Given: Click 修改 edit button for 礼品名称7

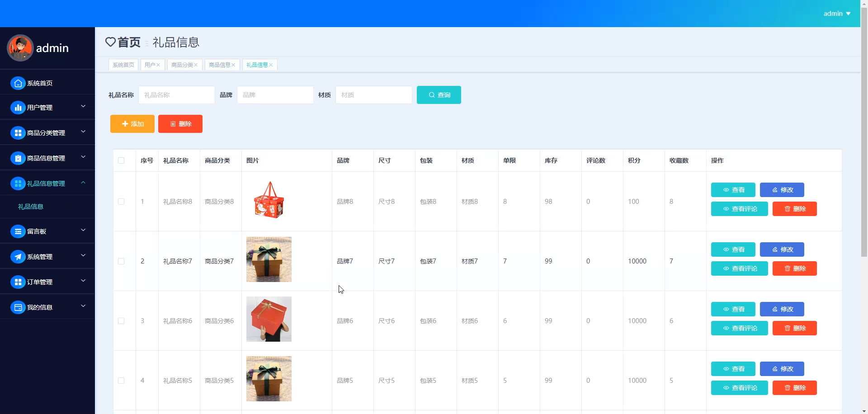Looking at the screenshot, I should (x=782, y=249).
